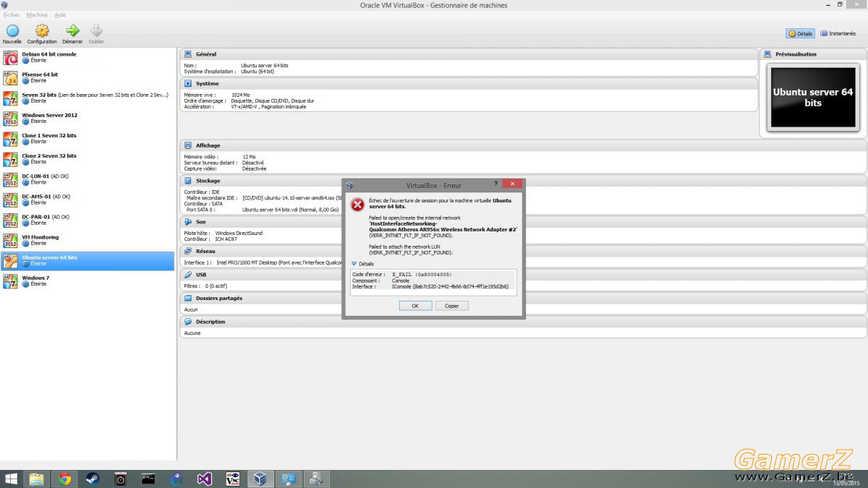Open the Fichier menu
The image size is (868, 488).
click(x=12, y=14)
